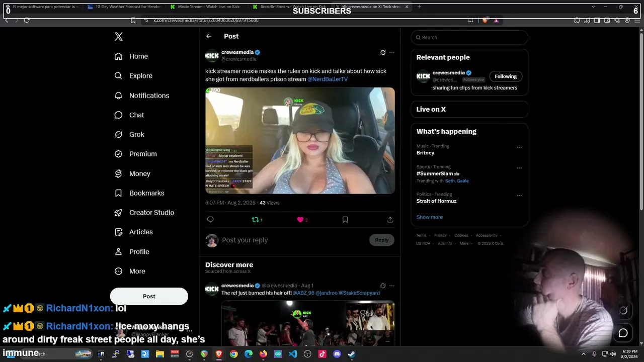Open more options for the #SummerSlam trend
This screenshot has height=362, width=644.
519,168
